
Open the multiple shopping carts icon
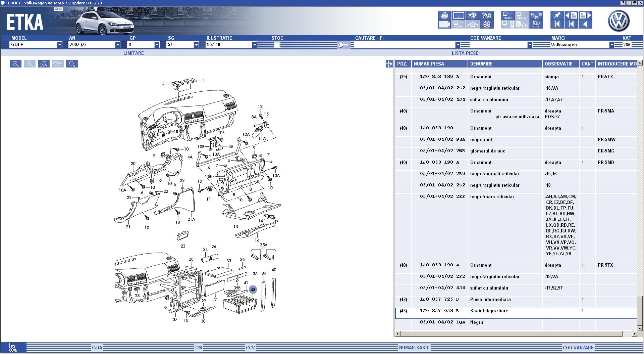point(536,15)
